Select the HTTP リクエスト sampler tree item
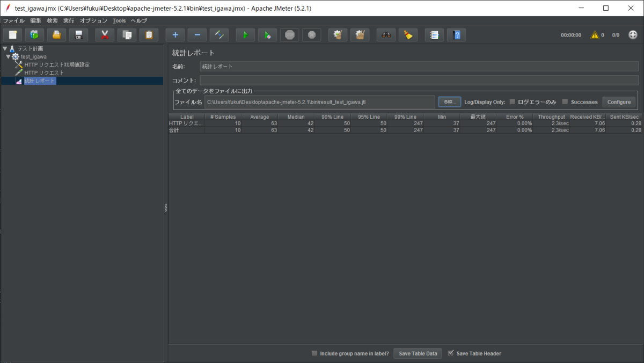 point(44,73)
